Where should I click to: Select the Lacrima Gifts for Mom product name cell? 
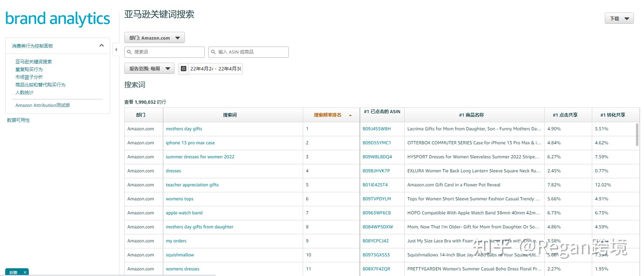[474, 129]
